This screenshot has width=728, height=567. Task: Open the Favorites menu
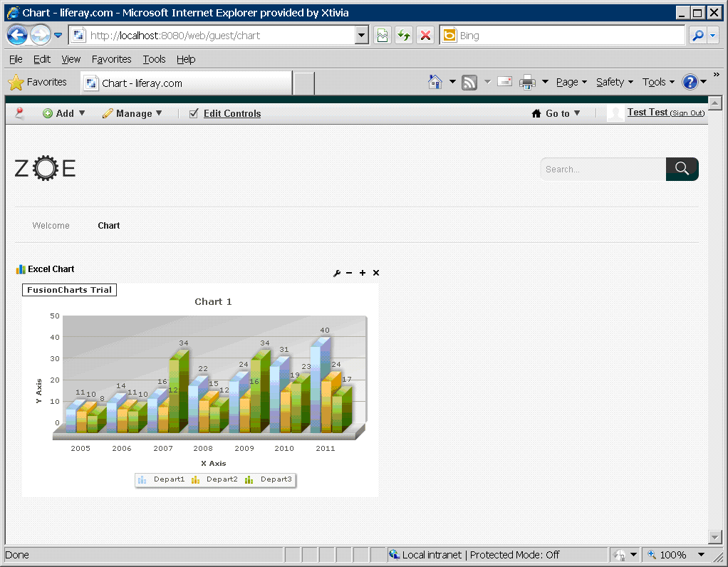click(x=111, y=59)
